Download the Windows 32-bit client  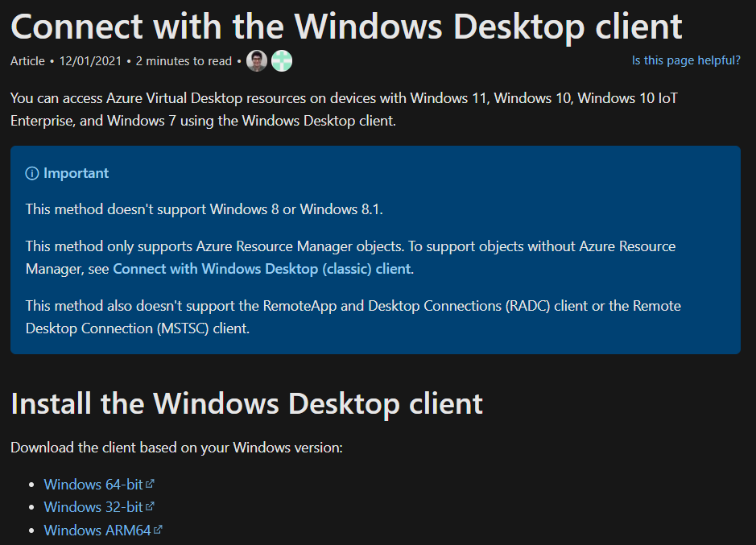[x=93, y=507]
